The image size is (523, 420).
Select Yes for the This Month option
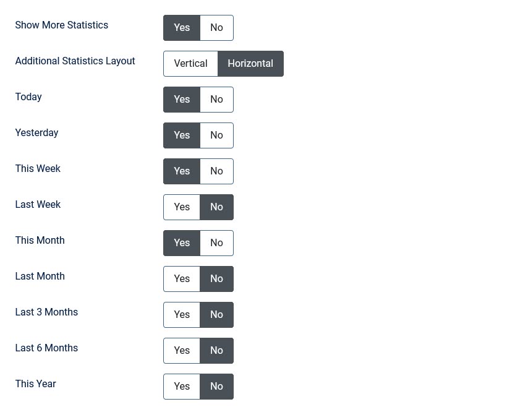[x=182, y=243]
